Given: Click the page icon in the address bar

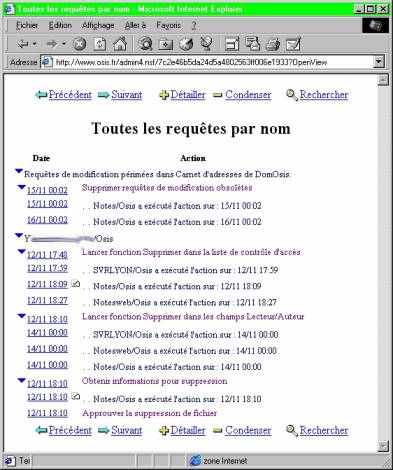Looking at the screenshot, I should pyautogui.click(x=46, y=62).
